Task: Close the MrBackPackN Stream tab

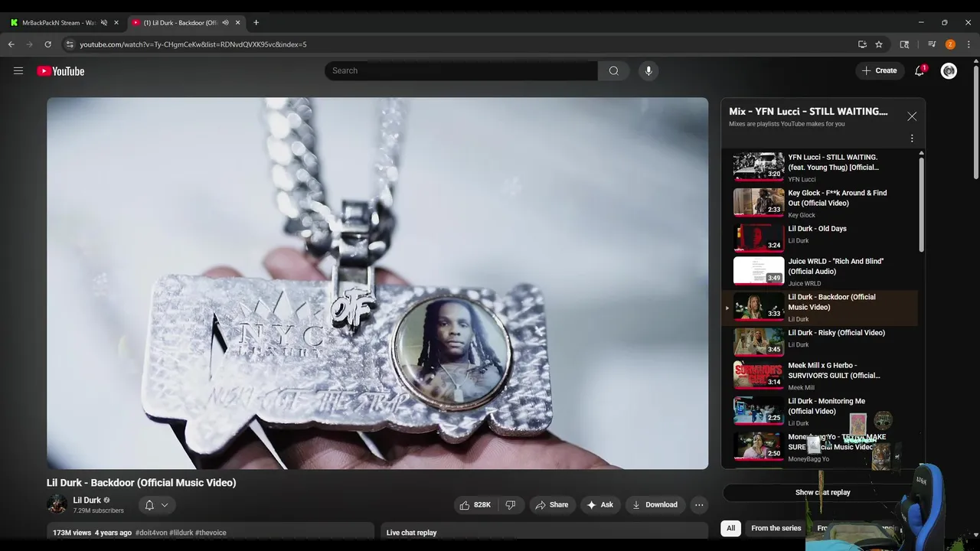Action: pyautogui.click(x=116, y=22)
